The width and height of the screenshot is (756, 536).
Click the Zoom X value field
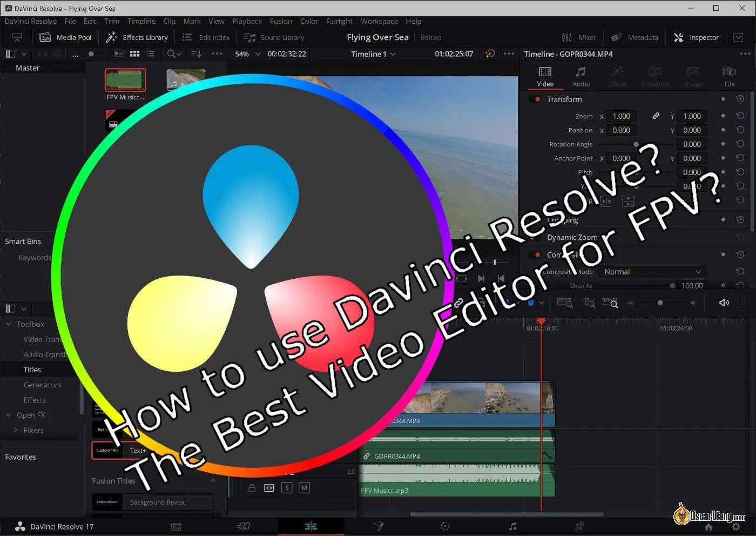pyautogui.click(x=621, y=116)
